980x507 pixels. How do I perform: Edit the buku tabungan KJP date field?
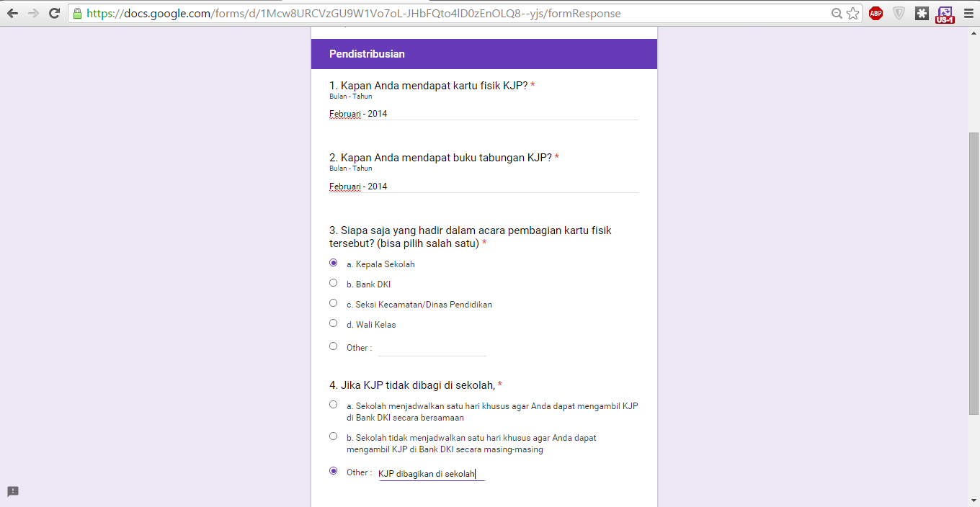(484, 186)
